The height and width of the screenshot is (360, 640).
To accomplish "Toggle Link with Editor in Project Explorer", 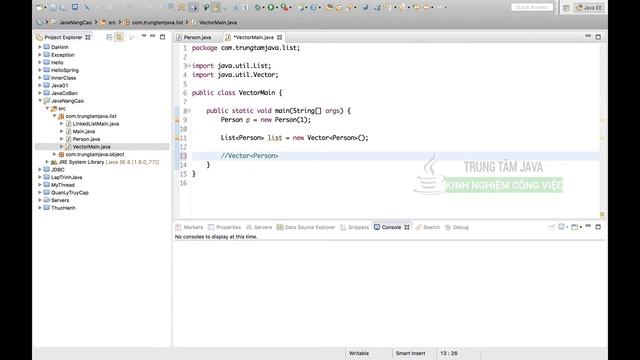I will 119,37.
